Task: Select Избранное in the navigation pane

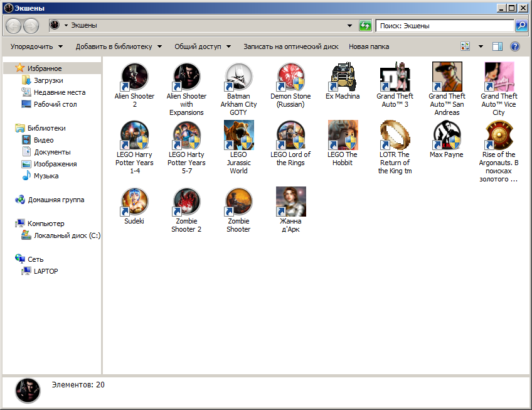Action: (x=45, y=68)
